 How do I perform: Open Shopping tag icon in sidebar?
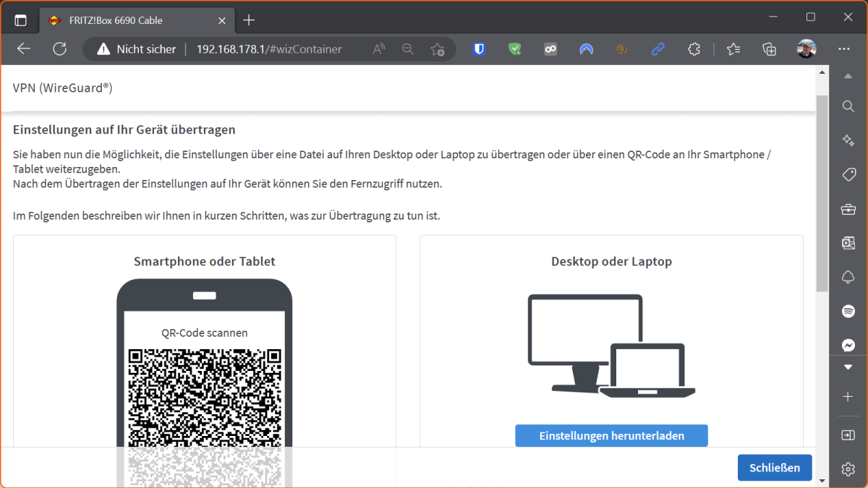point(848,174)
